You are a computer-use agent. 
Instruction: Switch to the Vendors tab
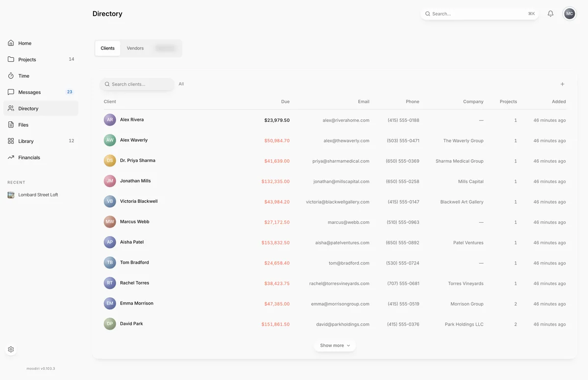tap(135, 48)
